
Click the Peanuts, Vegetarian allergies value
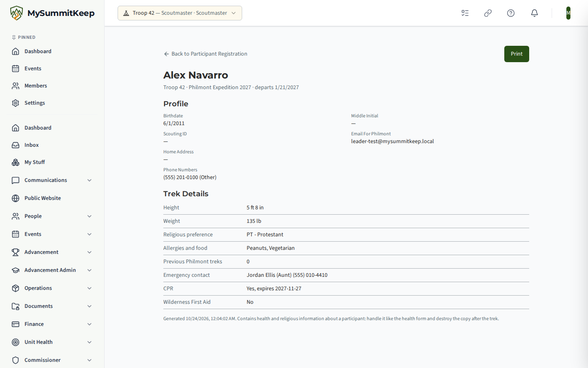(271, 248)
